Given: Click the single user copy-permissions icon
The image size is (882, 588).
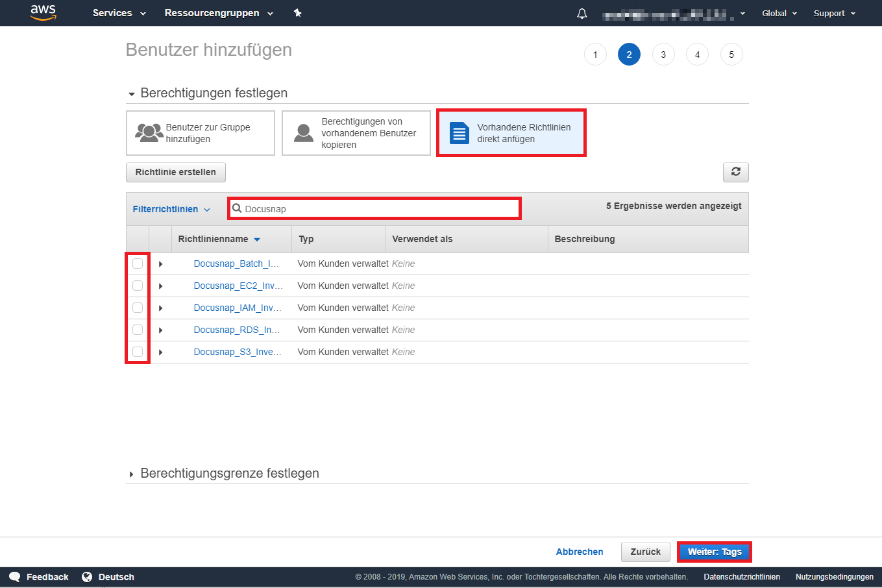Looking at the screenshot, I should 304,133.
